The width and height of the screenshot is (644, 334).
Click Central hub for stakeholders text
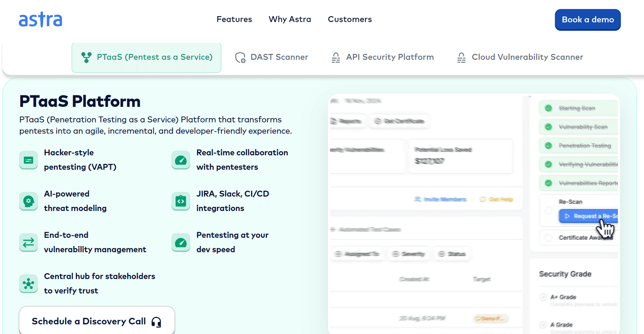pos(99,283)
